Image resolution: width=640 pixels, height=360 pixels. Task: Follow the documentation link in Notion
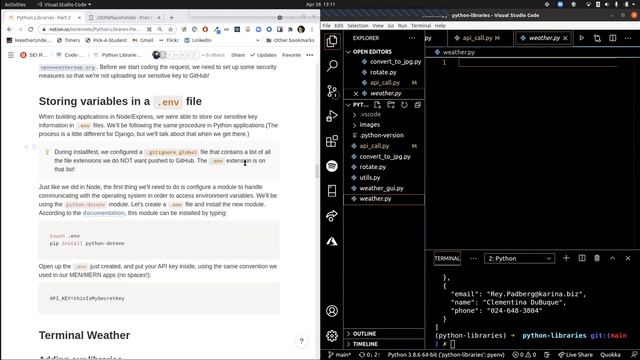point(104,213)
